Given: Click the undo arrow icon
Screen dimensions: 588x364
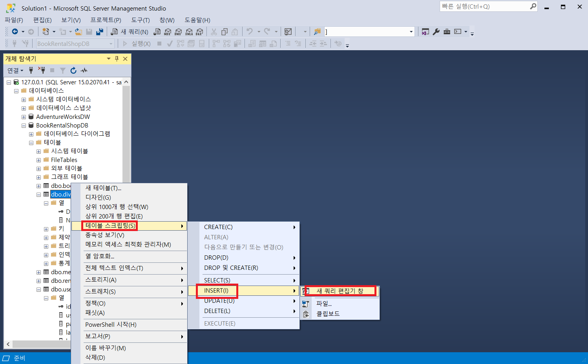Looking at the screenshot, I should tap(250, 31).
